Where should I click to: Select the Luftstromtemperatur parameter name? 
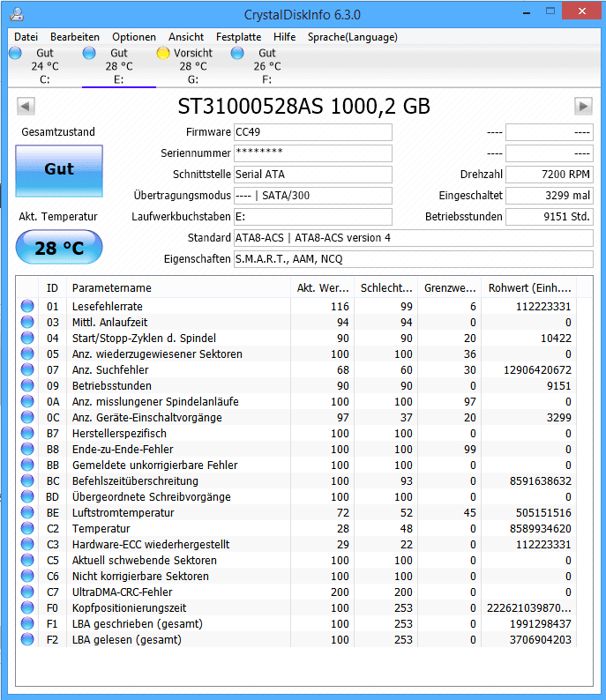[x=123, y=513]
